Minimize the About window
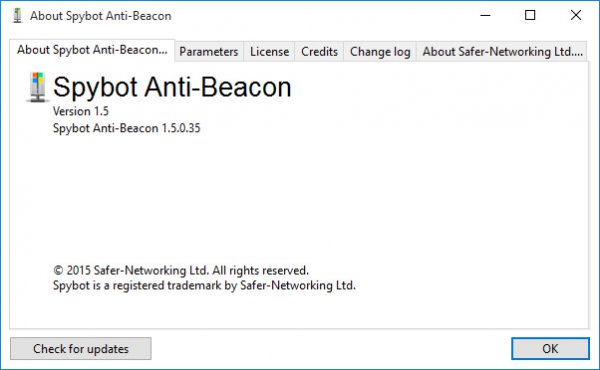The width and height of the screenshot is (600, 370). click(486, 15)
